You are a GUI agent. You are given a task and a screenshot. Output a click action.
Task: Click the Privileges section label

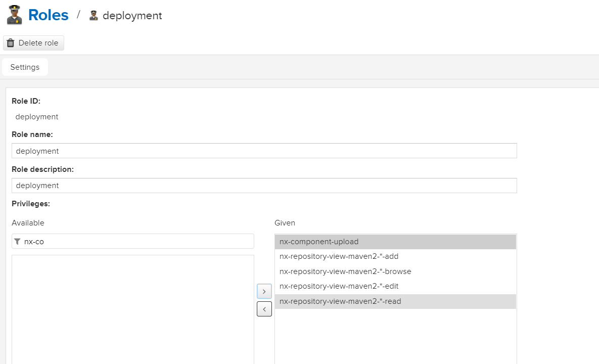point(31,204)
